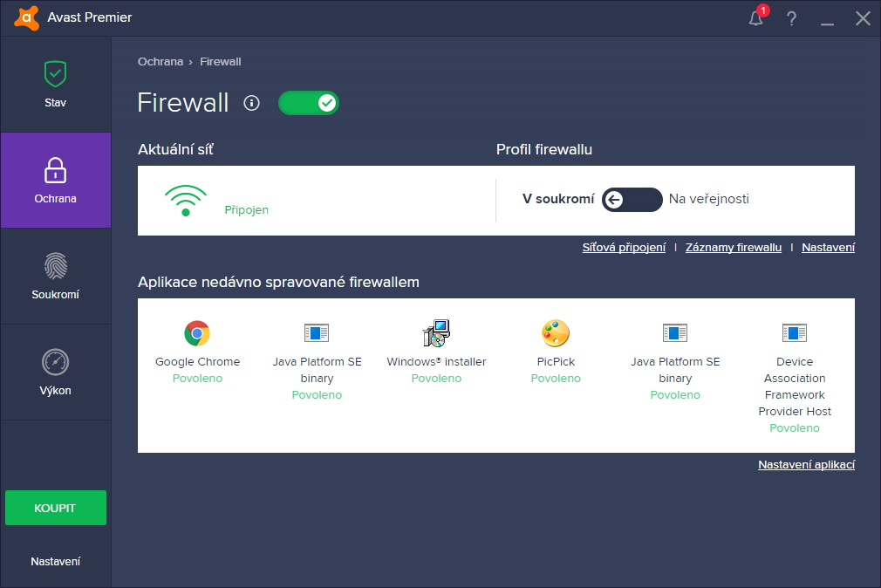Open Nastavení in the sidebar

tap(55, 562)
